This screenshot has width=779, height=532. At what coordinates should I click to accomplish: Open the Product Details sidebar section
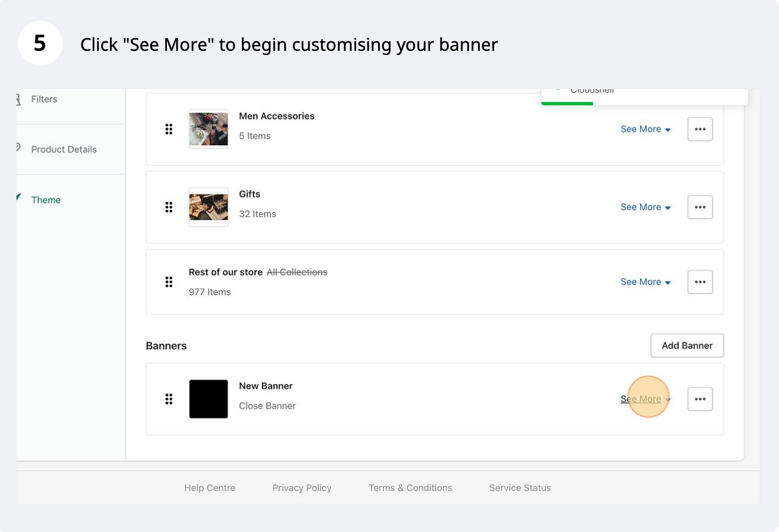(64, 149)
